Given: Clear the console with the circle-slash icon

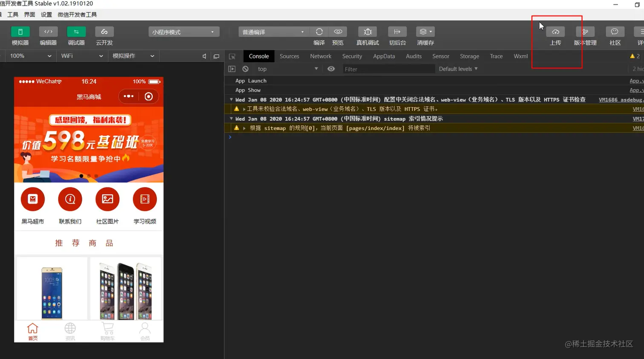Looking at the screenshot, I should click(x=245, y=69).
